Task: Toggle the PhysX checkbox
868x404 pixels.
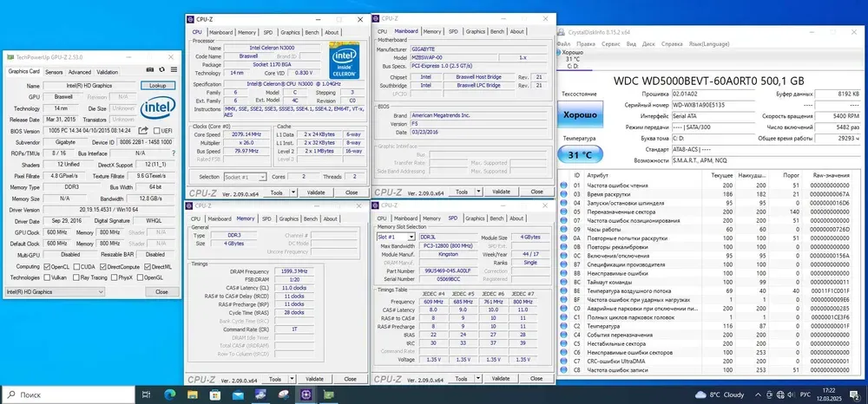Action: [115, 277]
